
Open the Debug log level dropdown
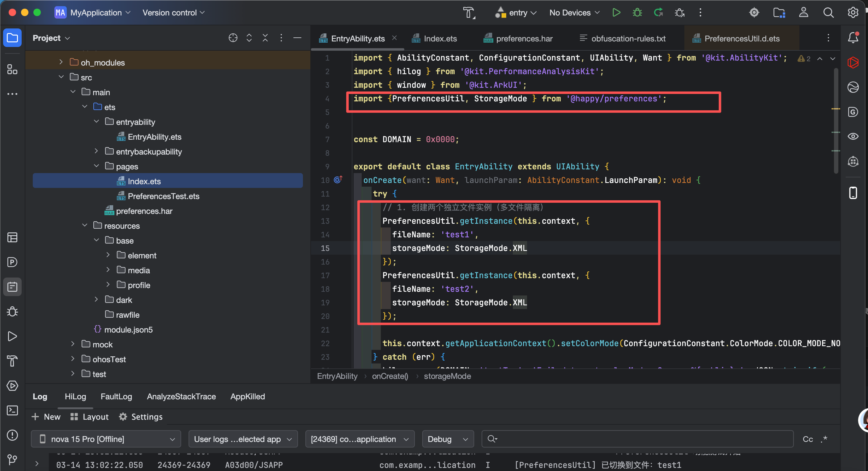(448, 439)
